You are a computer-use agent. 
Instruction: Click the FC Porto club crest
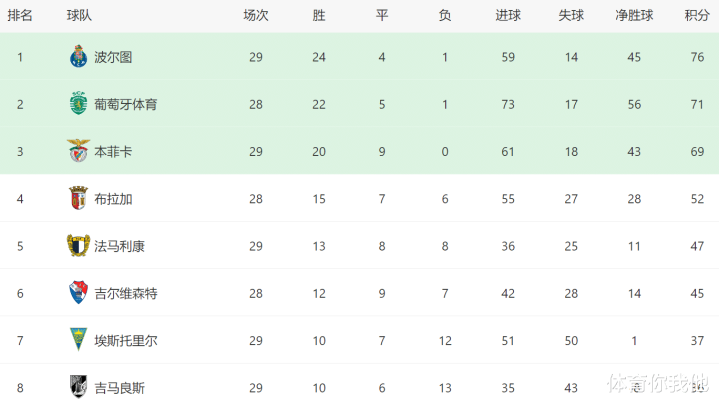point(78,57)
